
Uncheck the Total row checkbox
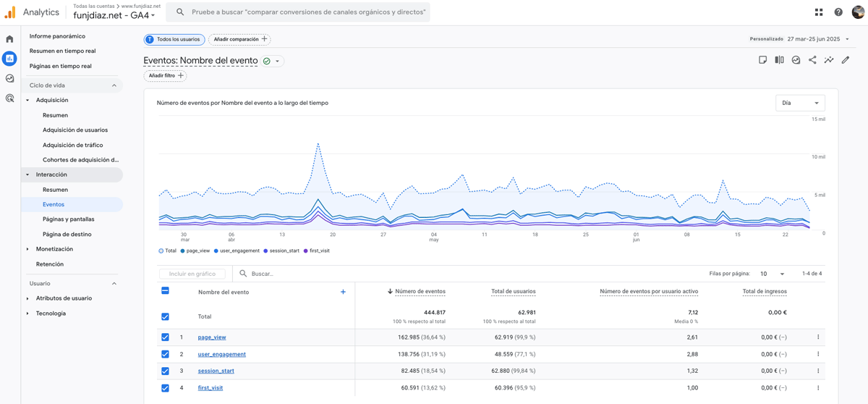165,316
